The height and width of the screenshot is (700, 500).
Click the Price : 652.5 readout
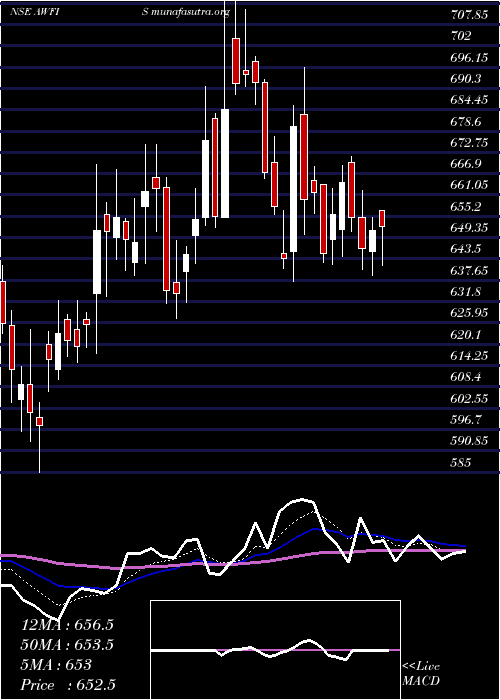click(x=69, y=685)
